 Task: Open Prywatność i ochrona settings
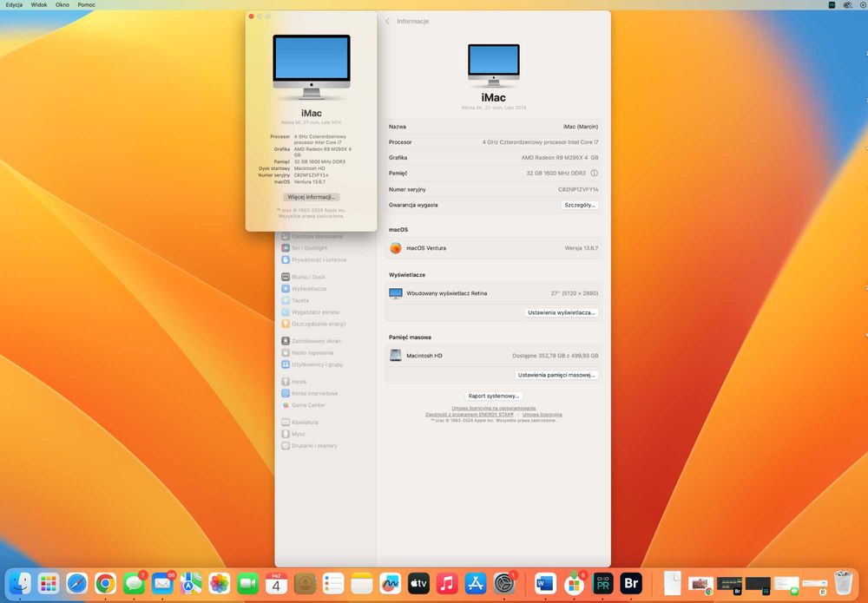click(x=318, y=259)
